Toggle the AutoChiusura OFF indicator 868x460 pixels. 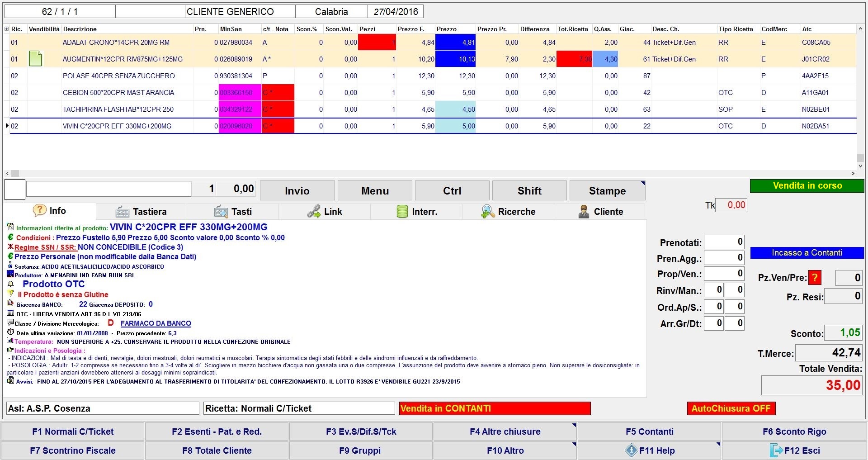[x=731, y=408]
